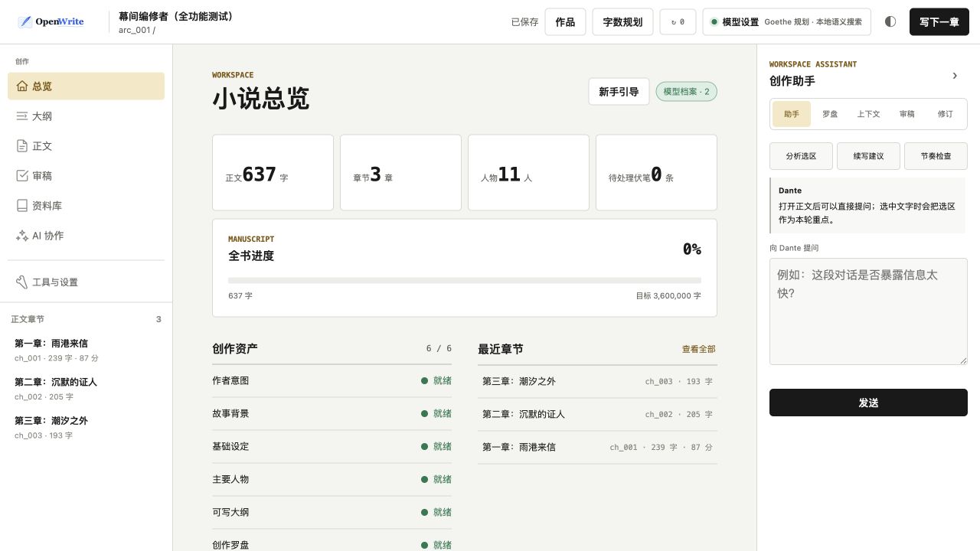Image resolution: width=980 pixels, height=551 pixels.
Task: Click the 人物 11 人 stat card
Action: tap(528, 172)
